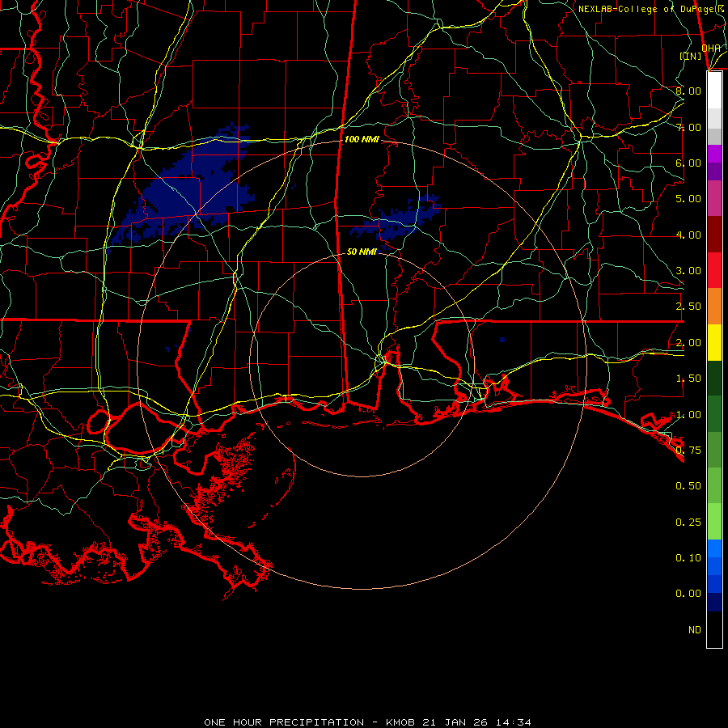Screen dimensions: 728x728
Task: Pick the bright red swatch beside 3.00
Action: pos(714,270)
